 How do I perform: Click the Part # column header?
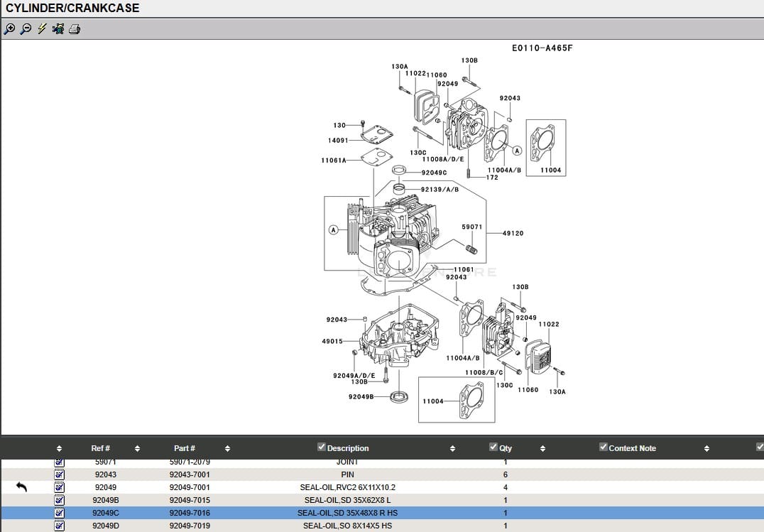(185, 448)
